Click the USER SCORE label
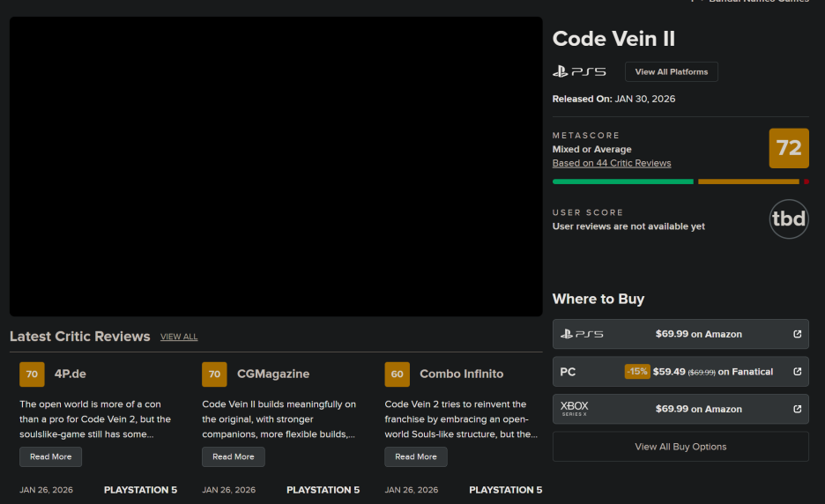 pyautogui.click(x=588, y=212)
